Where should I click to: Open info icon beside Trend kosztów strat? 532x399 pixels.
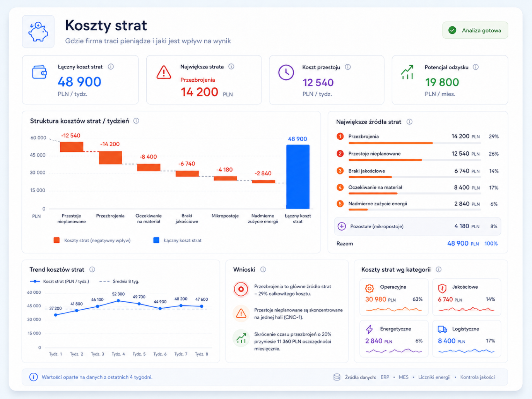[x=92, y=269]
